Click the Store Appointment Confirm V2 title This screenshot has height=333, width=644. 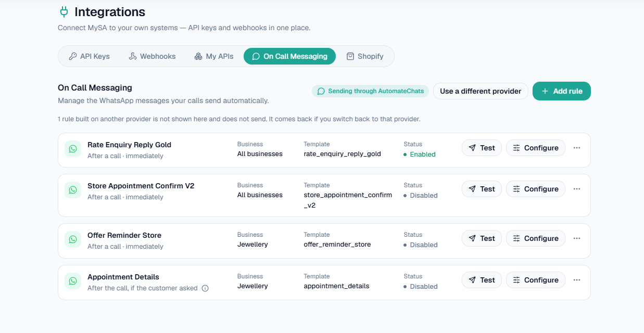(x=141, y=186)
